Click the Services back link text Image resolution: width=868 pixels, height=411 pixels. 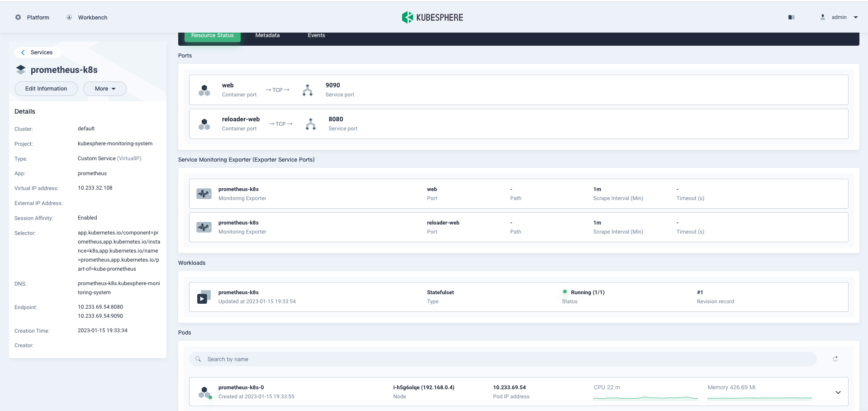pos(42,53)
